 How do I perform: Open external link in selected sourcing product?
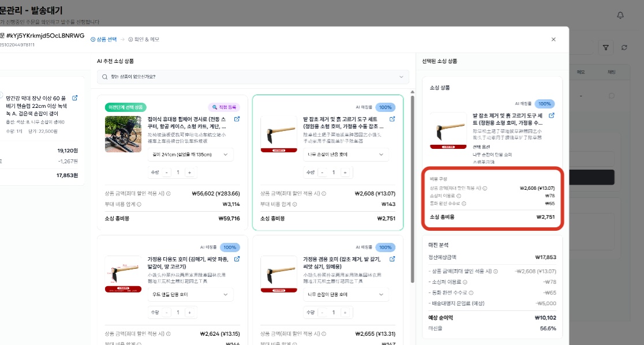[x=552, y=116]
